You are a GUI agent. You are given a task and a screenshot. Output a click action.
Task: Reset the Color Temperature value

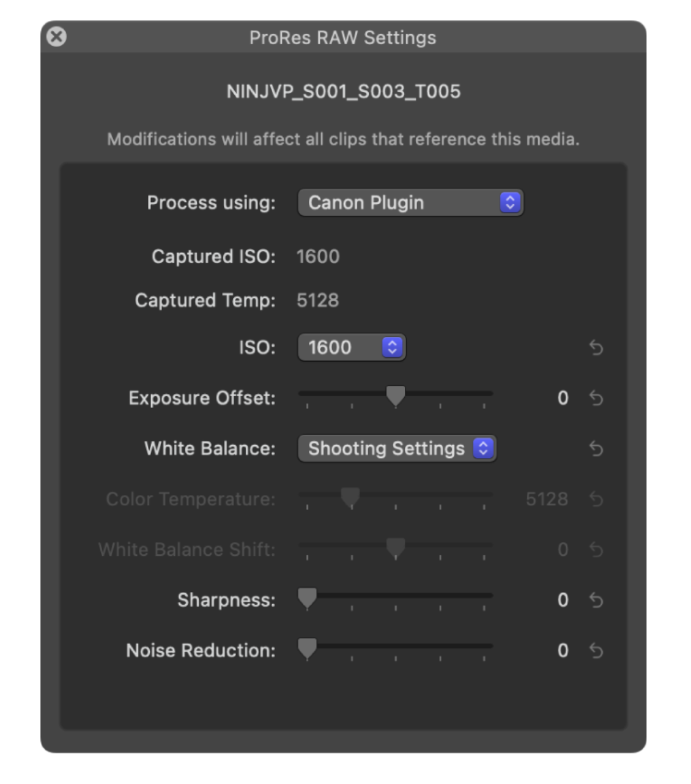pyautogui.click(x=597, y=498)
